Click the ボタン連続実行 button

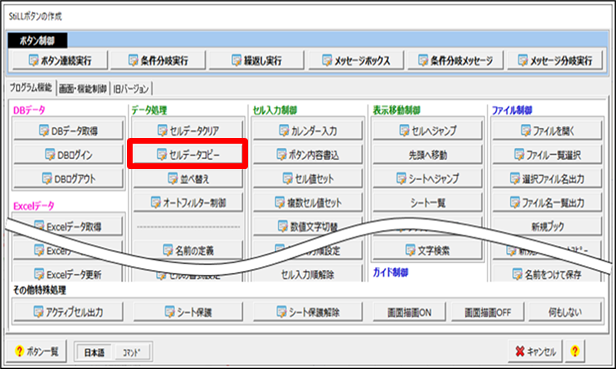pos(60,61)
